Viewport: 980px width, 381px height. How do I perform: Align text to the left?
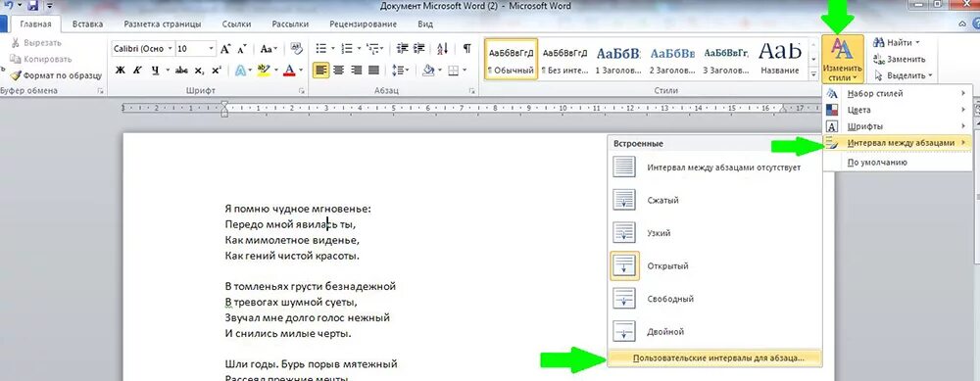tap(321, 71)
